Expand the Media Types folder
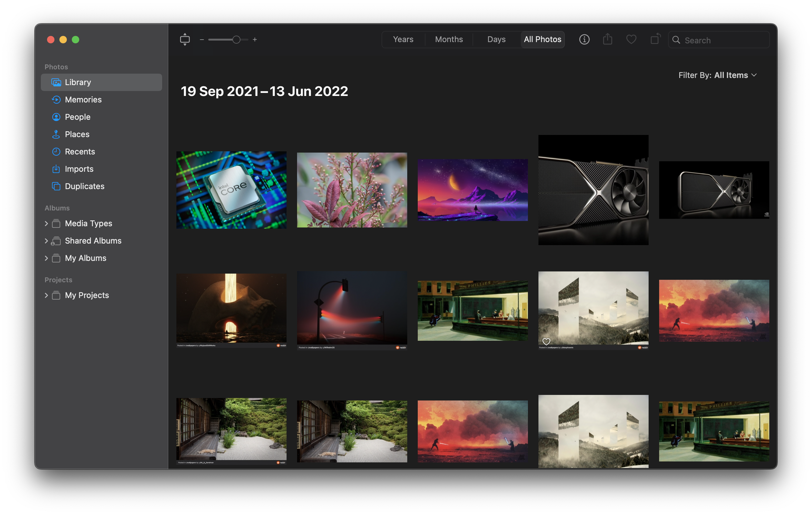 [x=46, y=223]
